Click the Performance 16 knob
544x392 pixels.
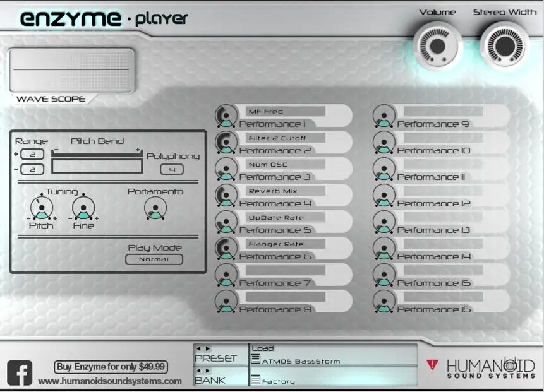point(384,301)
